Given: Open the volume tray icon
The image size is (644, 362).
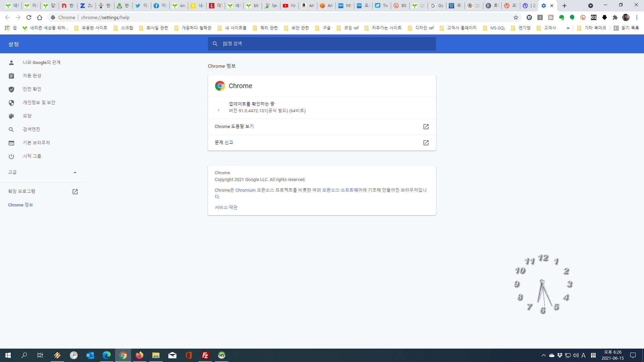Looking at the screenshot, I should click(x=576, y=355).
